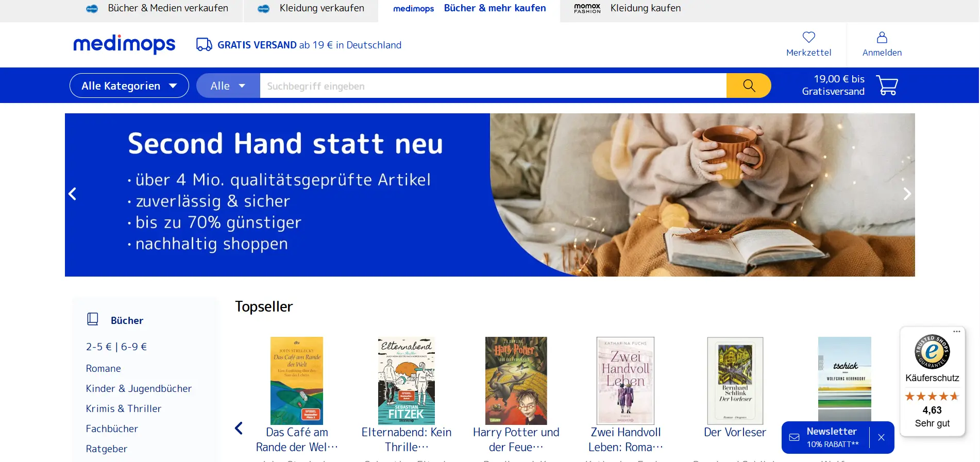Open the Alle search filter dropdown

[228, 85]
